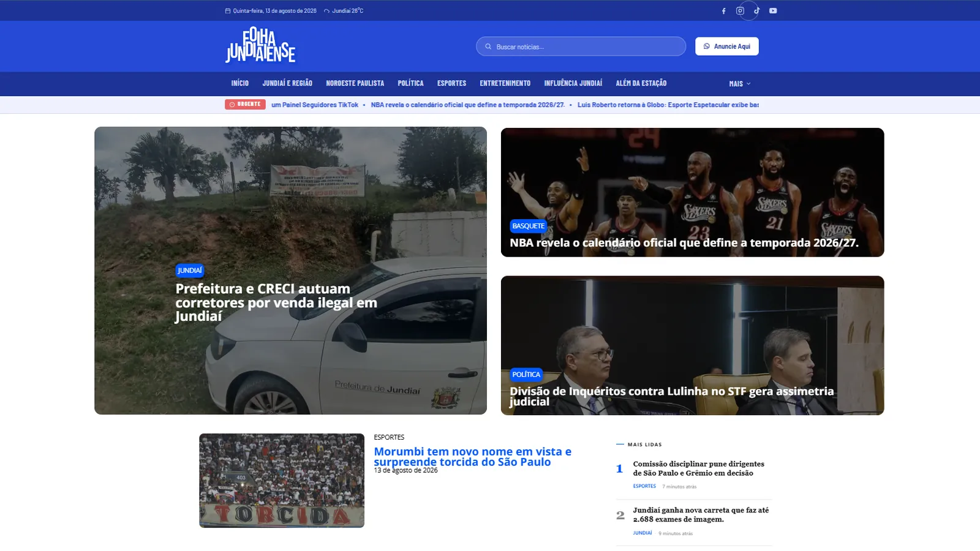Open ticker headline about NBA calendário
The image size is (980, 551).
pos(467,105)
